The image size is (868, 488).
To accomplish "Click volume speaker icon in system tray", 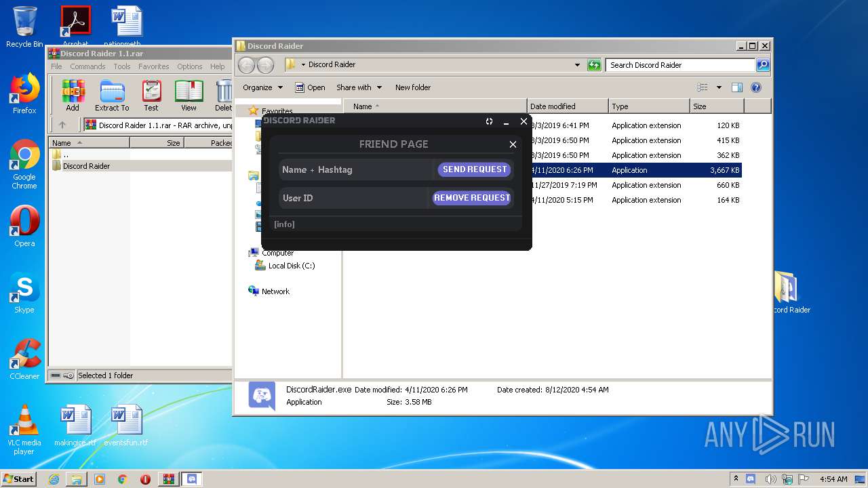I will (770, 479).
